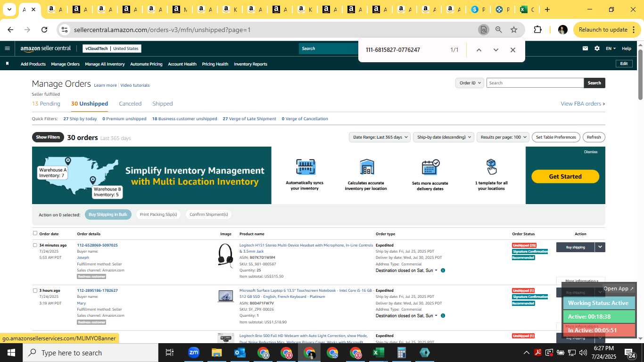
Task: Open Outlook from the taskbar
Action: 239,353
